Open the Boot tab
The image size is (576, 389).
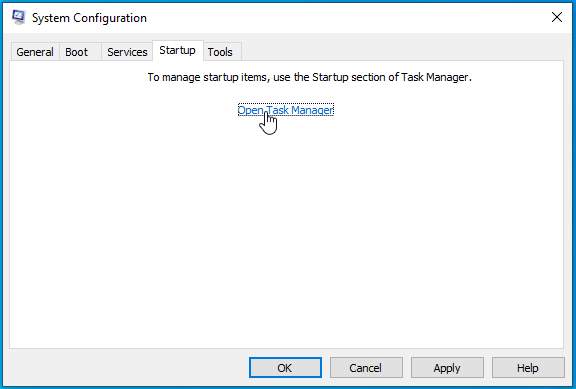pyautogui.click(x=76, y=52)
